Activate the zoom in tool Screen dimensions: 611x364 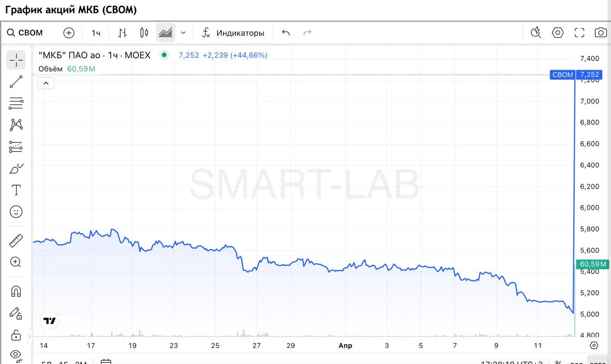tap(16, 262)
